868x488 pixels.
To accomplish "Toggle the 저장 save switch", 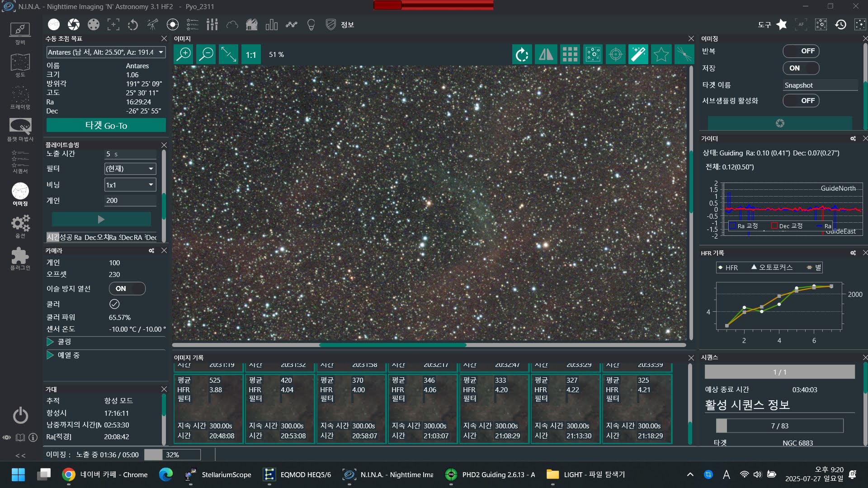I will coord(801,68).
